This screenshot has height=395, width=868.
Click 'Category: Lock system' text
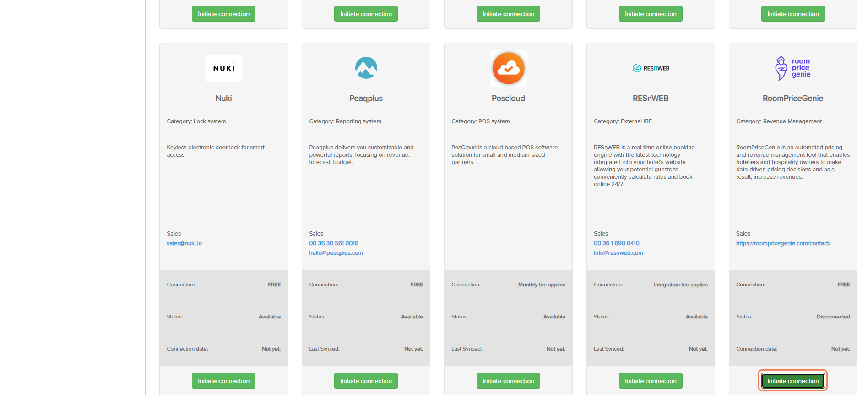(196, 121)
